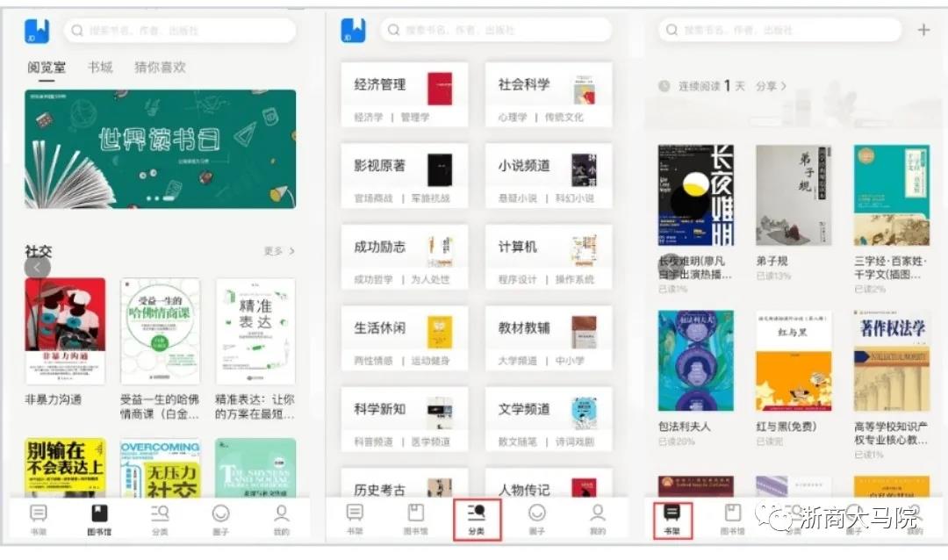Tap 圈子 icon in left screen navbar
The image size is (948, 560).
point(220,520)
